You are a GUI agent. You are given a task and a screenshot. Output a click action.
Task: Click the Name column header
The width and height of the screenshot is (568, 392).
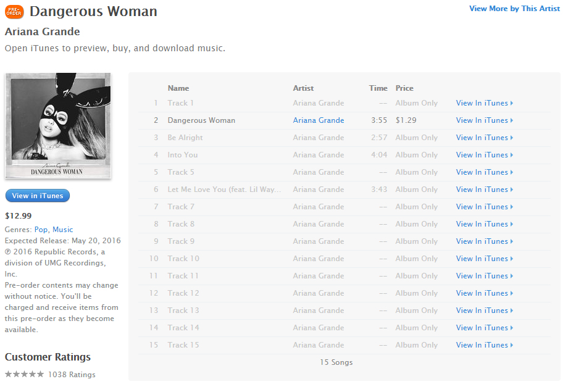coord(178,88)
